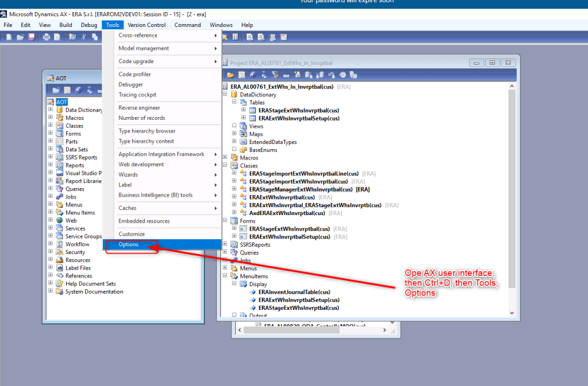Click the Save icon in main toolbar
The width and height of the screenshot is (588, 386).
click(32, 37)
